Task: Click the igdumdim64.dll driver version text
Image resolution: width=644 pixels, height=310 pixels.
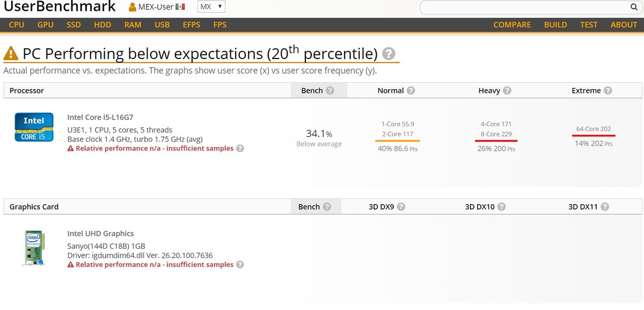Action: pos(140,255)
